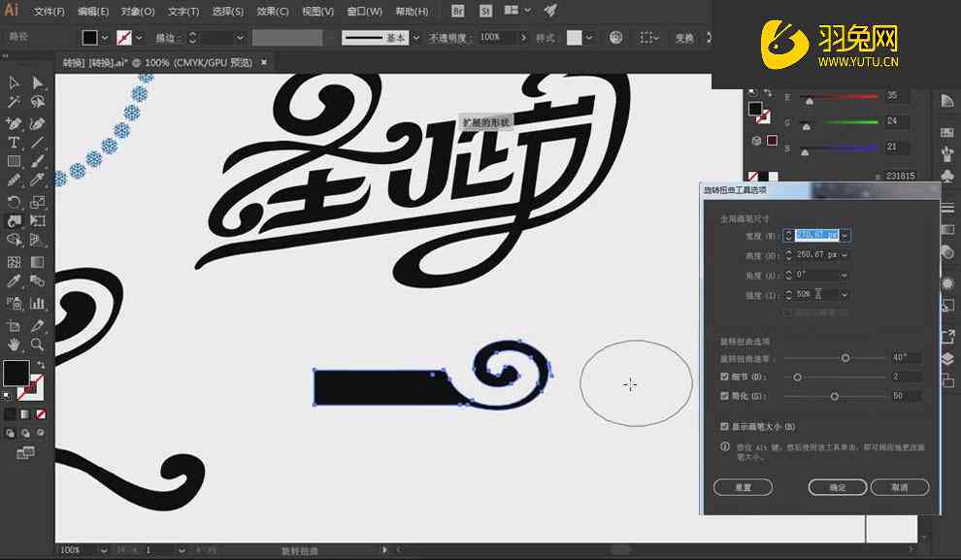Screen dimensions: 961x560
Task: Click the rocket GPU performance icon
Action: 550,11
